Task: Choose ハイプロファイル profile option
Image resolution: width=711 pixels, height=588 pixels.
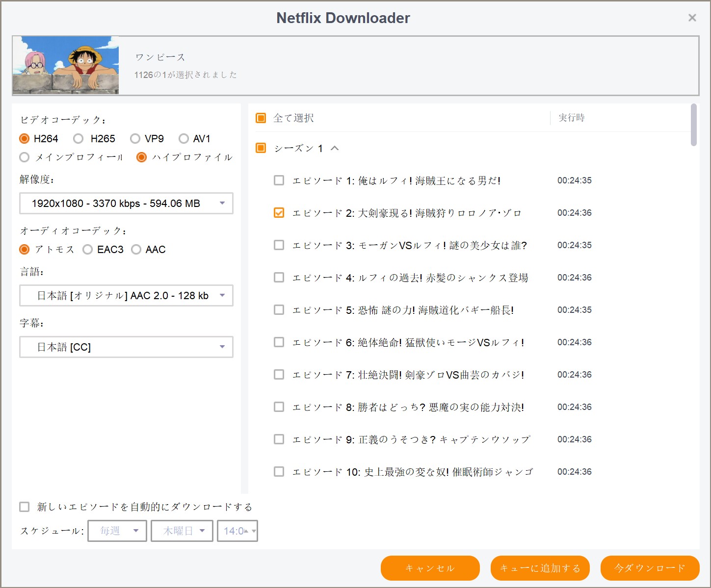Action: 141,157
